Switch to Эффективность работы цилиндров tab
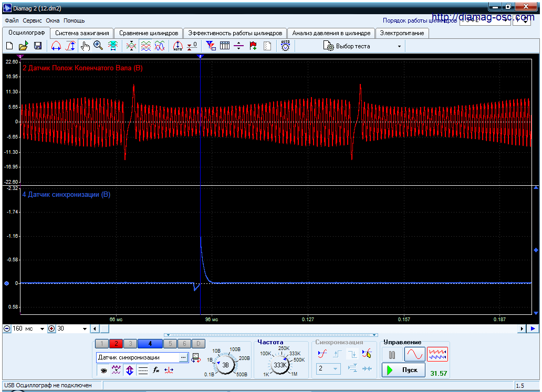This screenshot has width=542, height=392. (235, 33)
